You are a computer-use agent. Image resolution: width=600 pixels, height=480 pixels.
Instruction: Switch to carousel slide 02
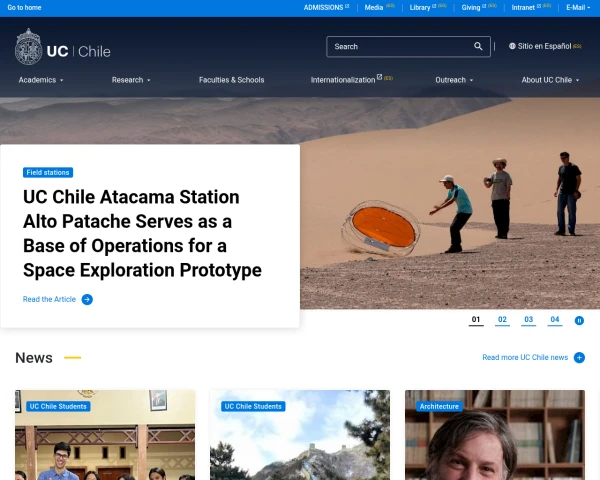pyautogui.click(x=502, y=320)
